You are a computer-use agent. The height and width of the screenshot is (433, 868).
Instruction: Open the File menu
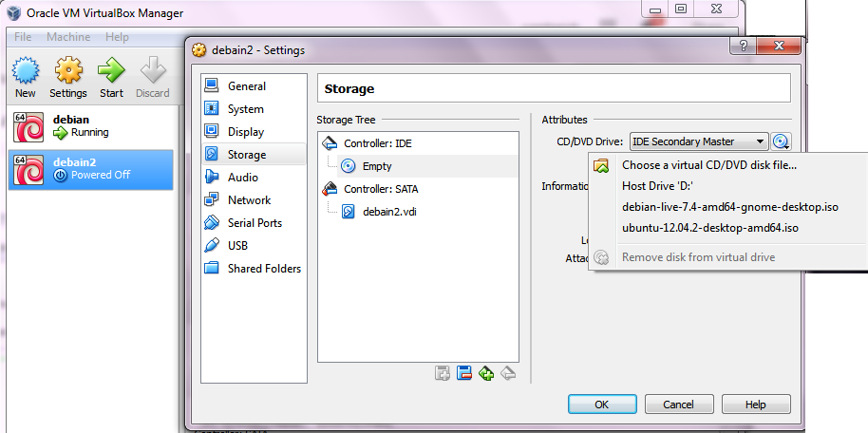click(x=23, y=36)
